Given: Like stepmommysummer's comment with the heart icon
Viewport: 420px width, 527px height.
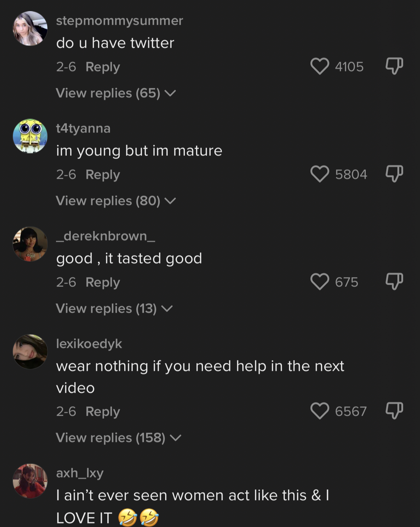Looking at the screenshot, I should coord(319,66).
